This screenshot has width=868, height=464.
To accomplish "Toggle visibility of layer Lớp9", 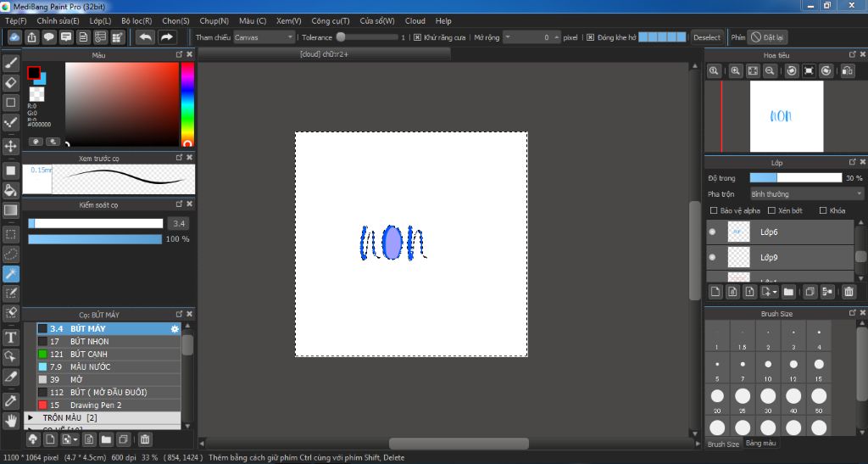I will point(712,258).
